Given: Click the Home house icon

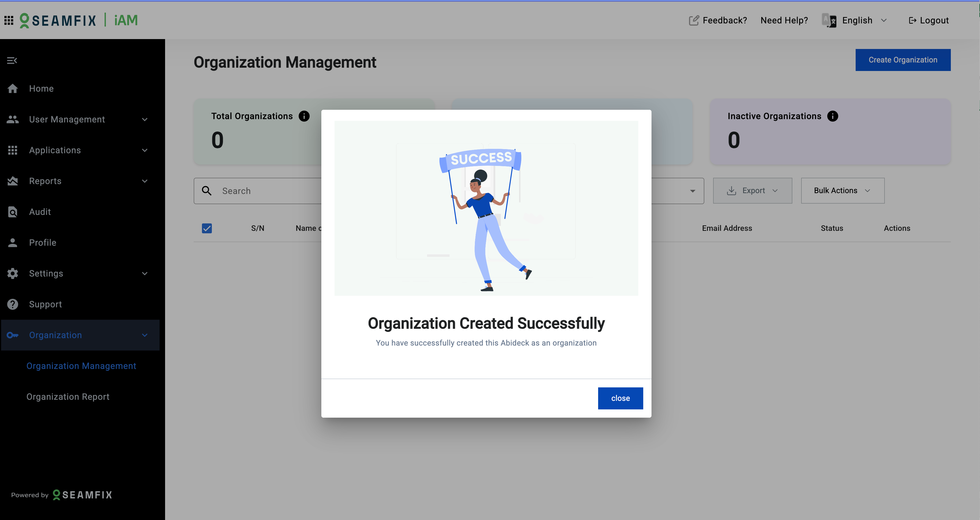Looking at the screenshot, I should click(x=13, y=89).
